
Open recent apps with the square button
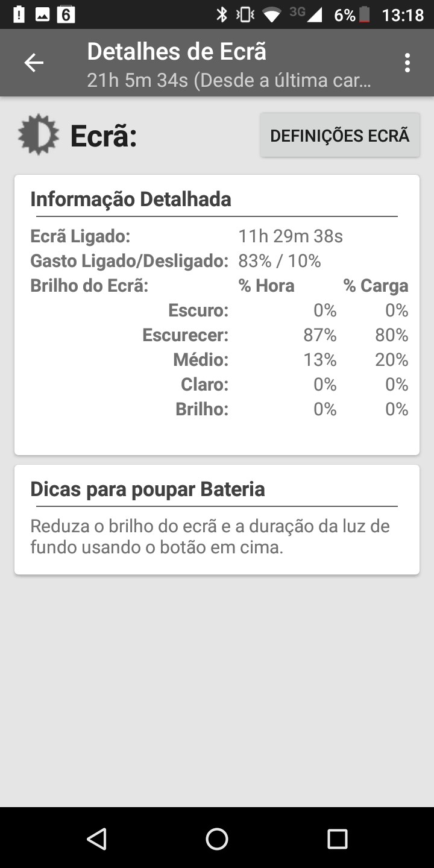coord(337,838)
